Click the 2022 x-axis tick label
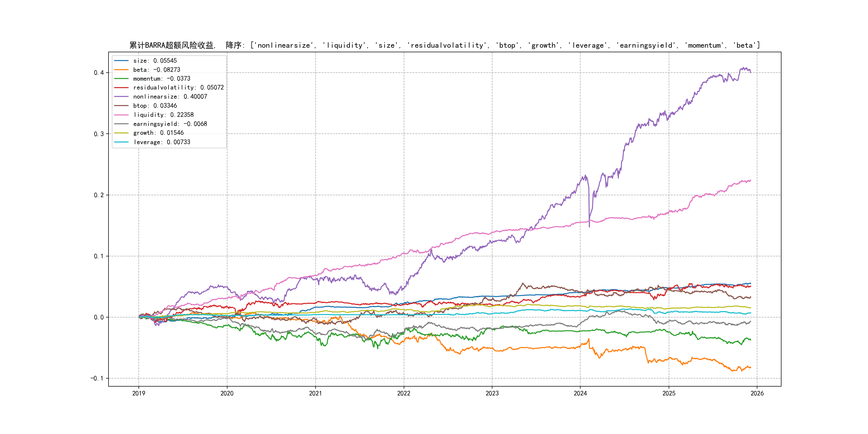The height and width of the screenshot is (434, 868). pos(404,393)
